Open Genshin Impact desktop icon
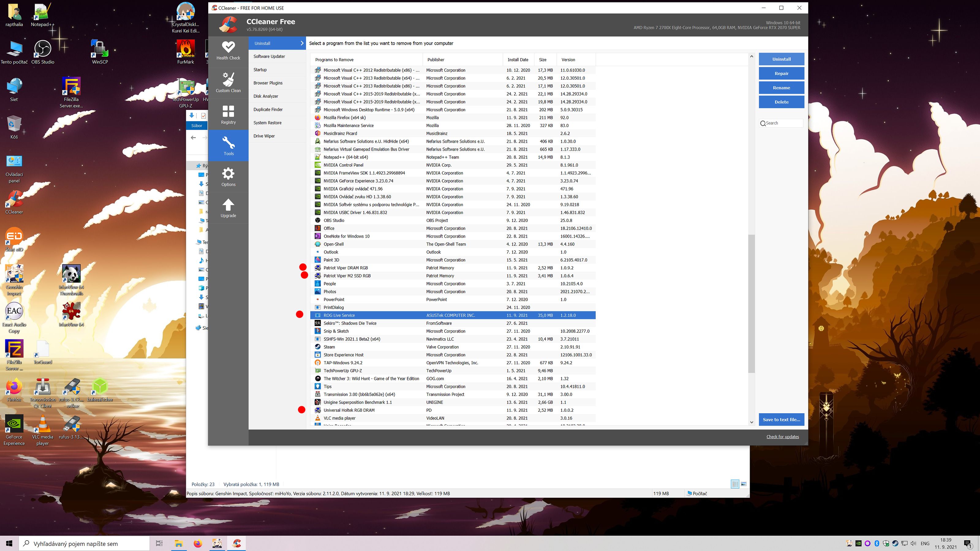 [14, 280]
